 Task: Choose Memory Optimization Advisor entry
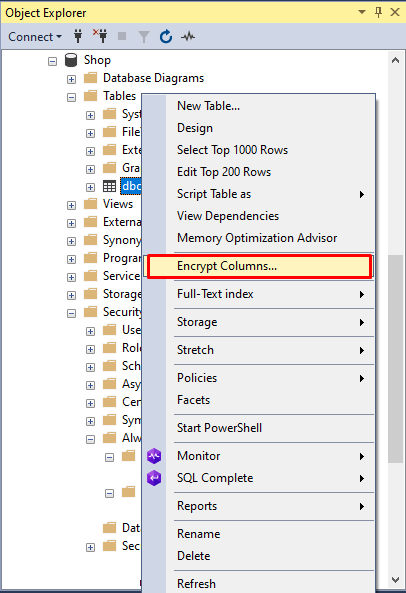pyautogui.click(x=270, y=238)
